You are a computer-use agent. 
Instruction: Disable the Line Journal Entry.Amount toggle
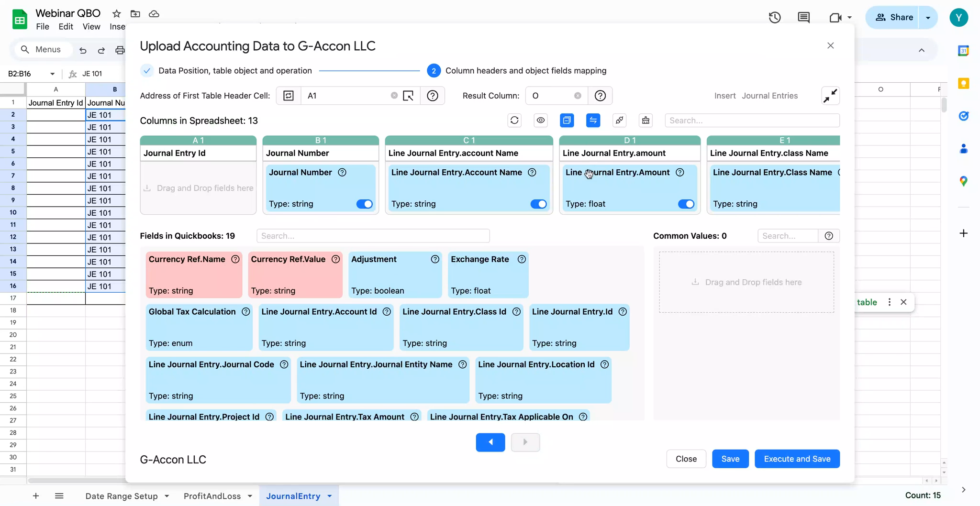(686, 204)
